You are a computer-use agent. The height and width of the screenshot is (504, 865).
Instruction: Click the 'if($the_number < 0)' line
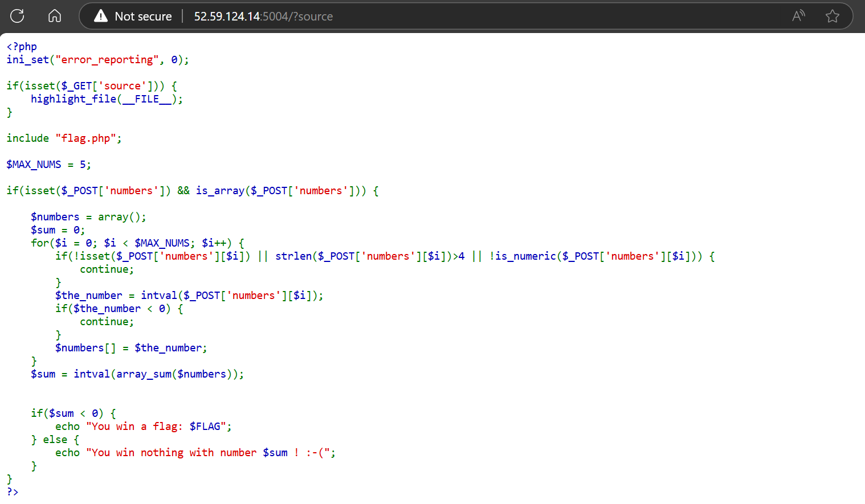pos(119,309)
